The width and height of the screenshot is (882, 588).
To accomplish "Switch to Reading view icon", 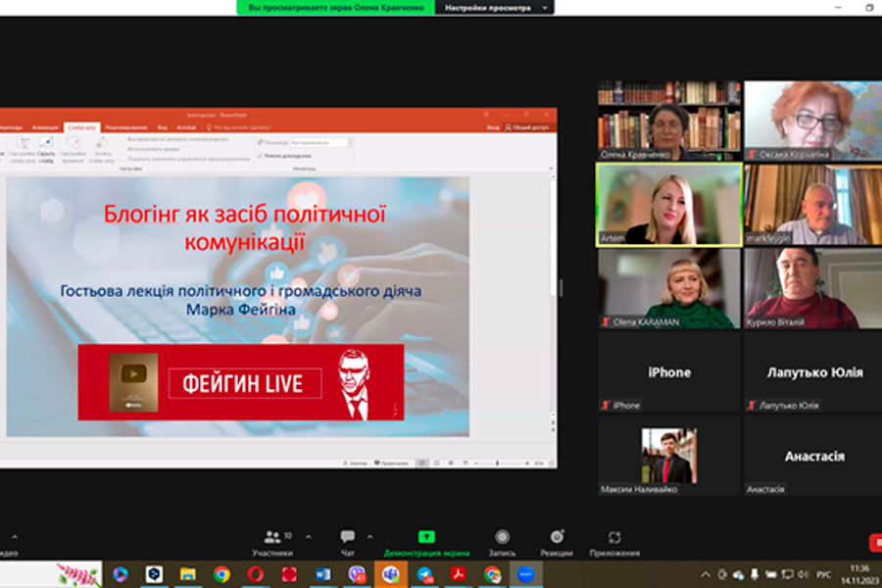I will coord(451,464).
